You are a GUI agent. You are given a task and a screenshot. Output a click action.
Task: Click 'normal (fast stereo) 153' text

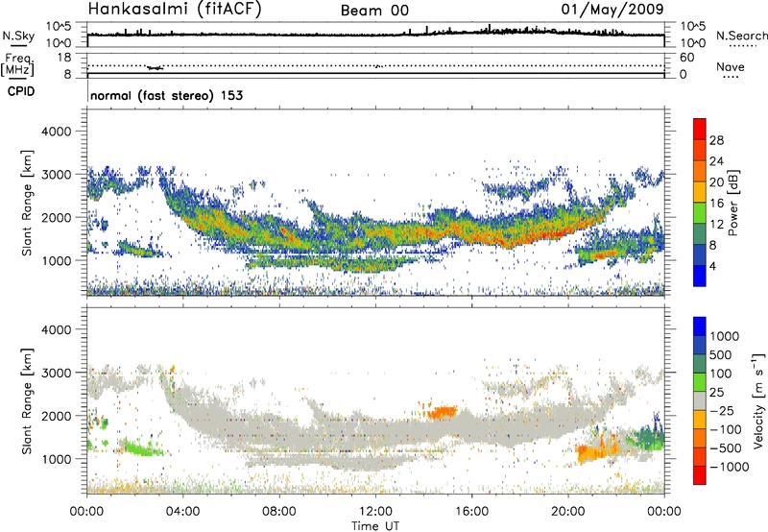pos(166,95)
